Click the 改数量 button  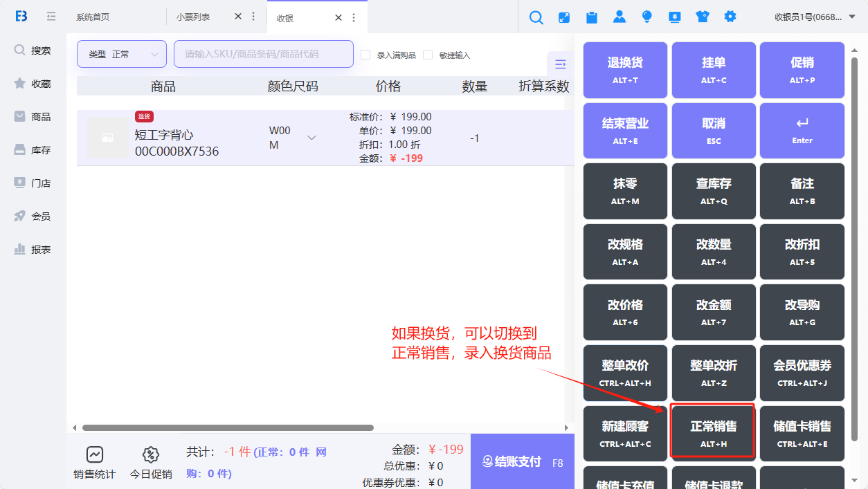tap(714, 252)
